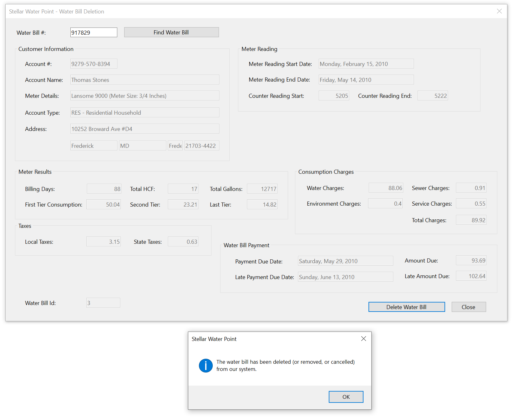Click the Address field '10252 Broward Ave #D4'
The height and width of the screenshot is (420, 513).
145,129
